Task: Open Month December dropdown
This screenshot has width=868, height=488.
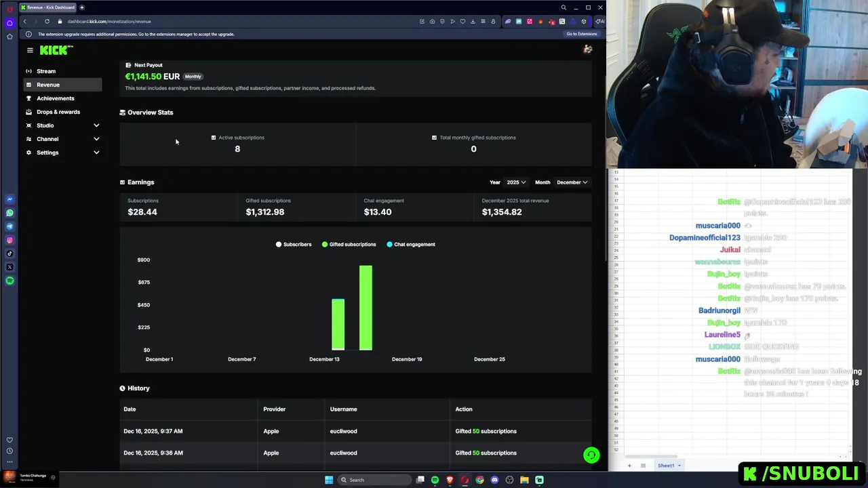Action: point(572,182)
